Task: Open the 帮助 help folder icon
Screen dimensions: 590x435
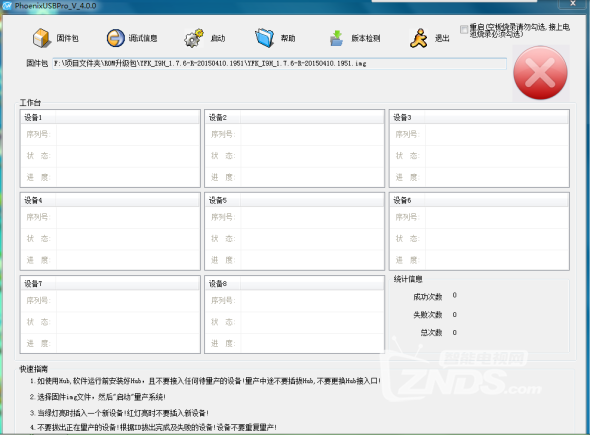Action: (265, 38)
